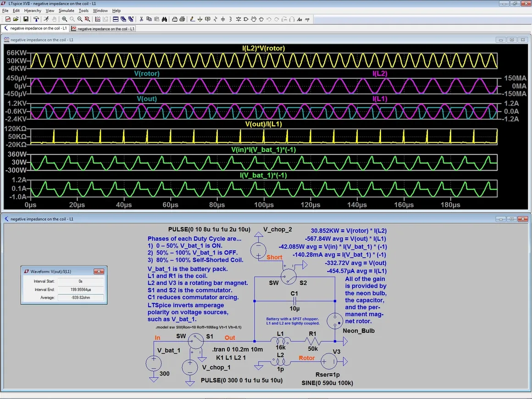Screen dimensions: 532x399
Task: Click the Tile Windows Horizontally icon
Action: [116, 19]
